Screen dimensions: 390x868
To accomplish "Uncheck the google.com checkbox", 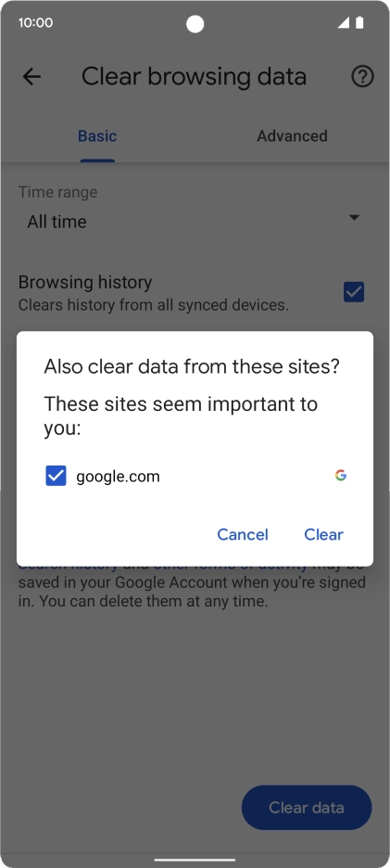I will coord(56,476).
